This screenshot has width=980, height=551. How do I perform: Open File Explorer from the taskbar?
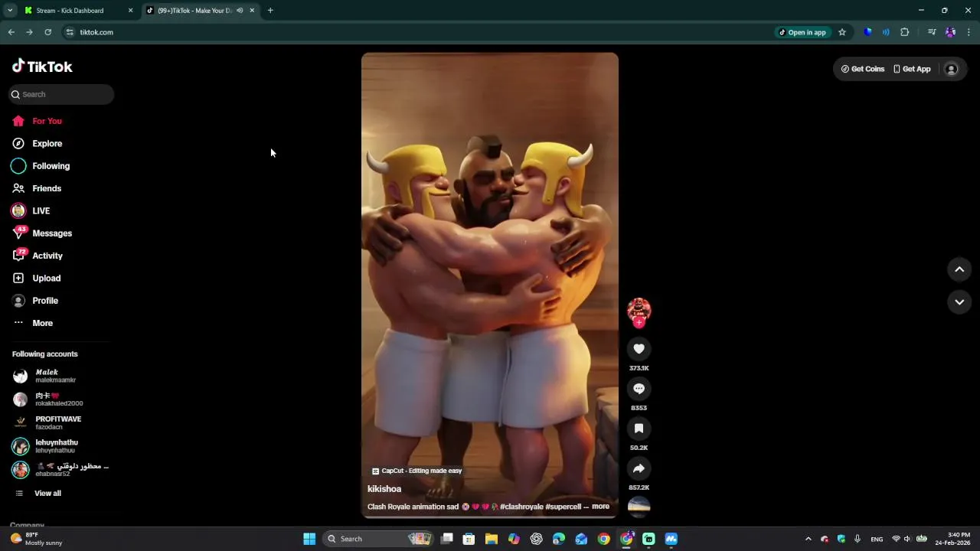pyautogui.click(x=492, y=539)
